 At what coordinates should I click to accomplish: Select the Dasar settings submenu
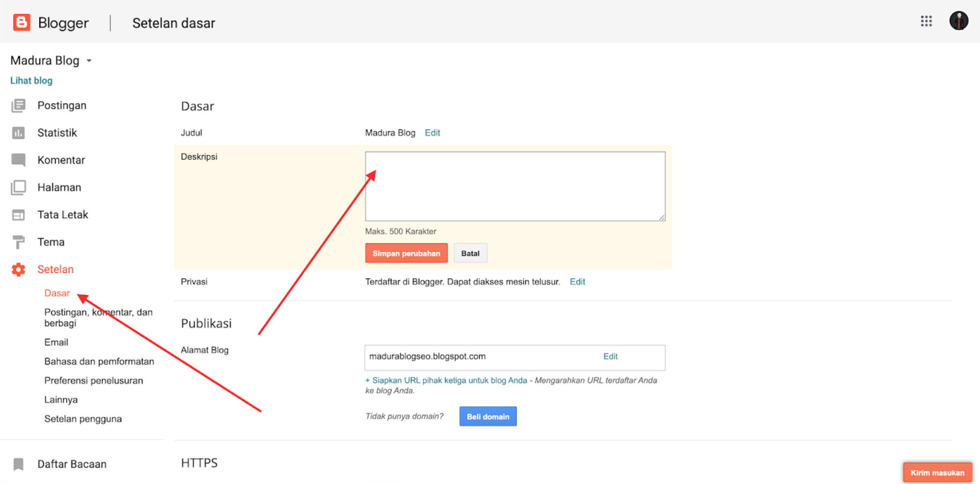point(57,293)
